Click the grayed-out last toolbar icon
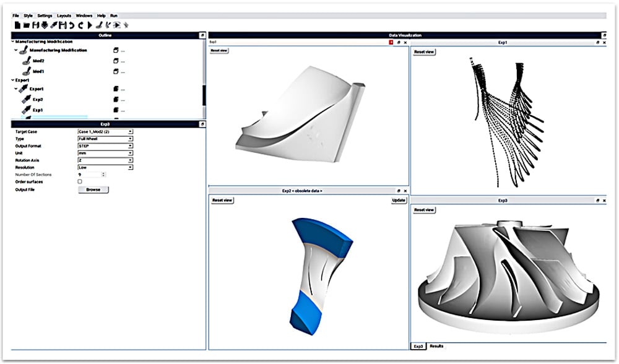Screen dimensions: 619x364 click(126, 25)
